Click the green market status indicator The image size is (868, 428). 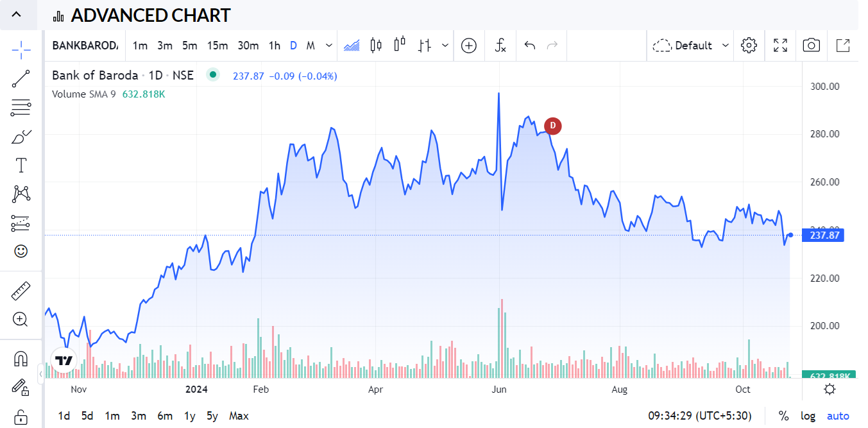[x=212, y=75]
